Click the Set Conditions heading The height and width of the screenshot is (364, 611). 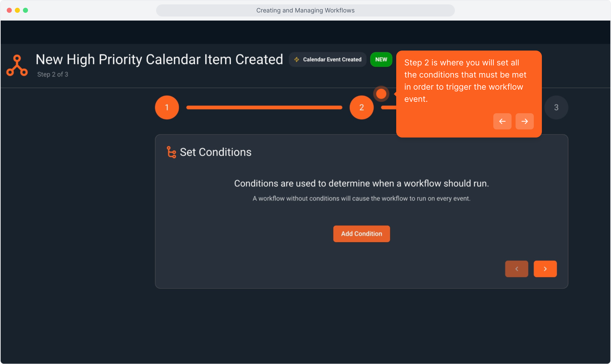pyautogui.click(x=215, y=152)
